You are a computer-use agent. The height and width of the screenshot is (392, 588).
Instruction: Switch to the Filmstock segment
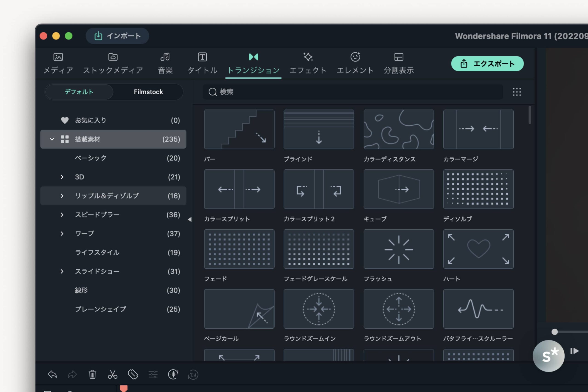[148, 92]
